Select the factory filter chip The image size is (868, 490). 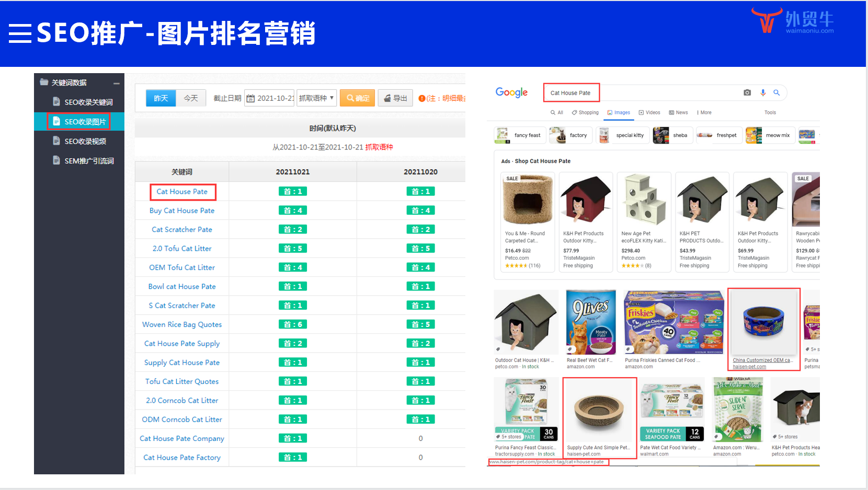click(571, 135)
